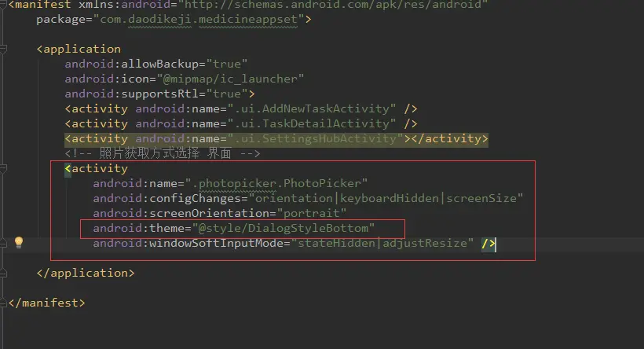This screenshot has width=644, height=349.
Task: Click the highlighted /> closing bracket at caret
Action: click(x=488, y=244)
